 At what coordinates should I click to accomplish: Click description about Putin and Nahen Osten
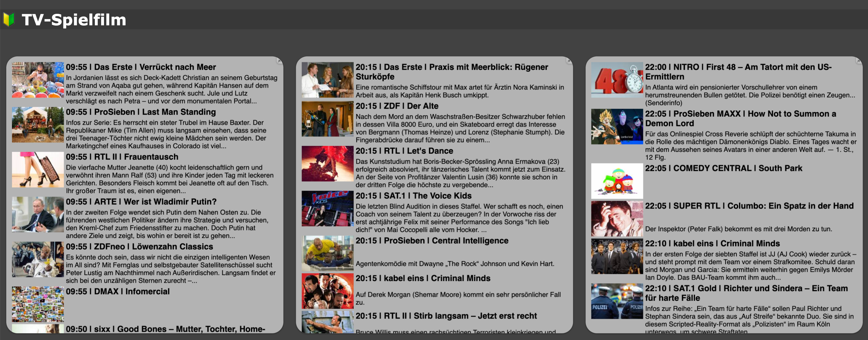(167, 224)
